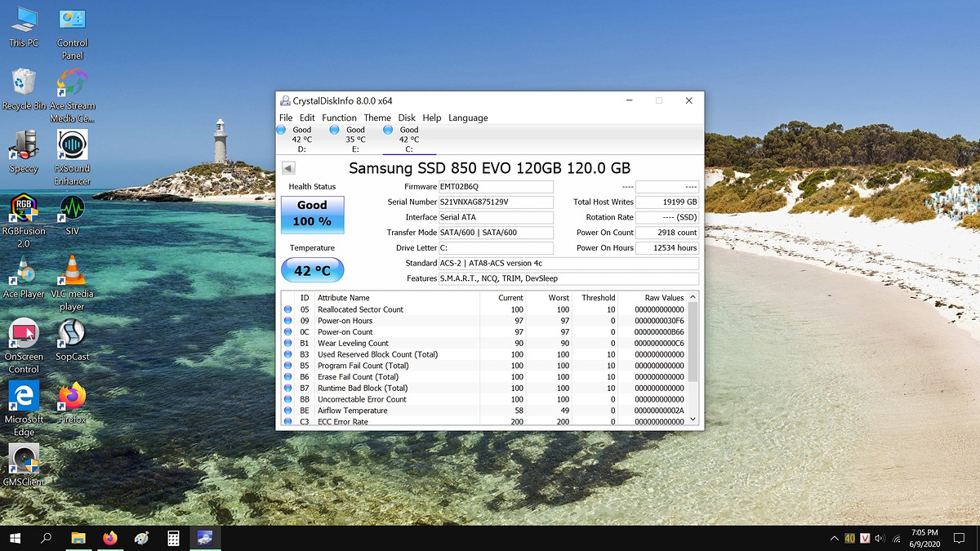Click the Total Host Writes value 19199 GB
The width and height of the screenshot is (980, 551).
[x=667, y=202]
